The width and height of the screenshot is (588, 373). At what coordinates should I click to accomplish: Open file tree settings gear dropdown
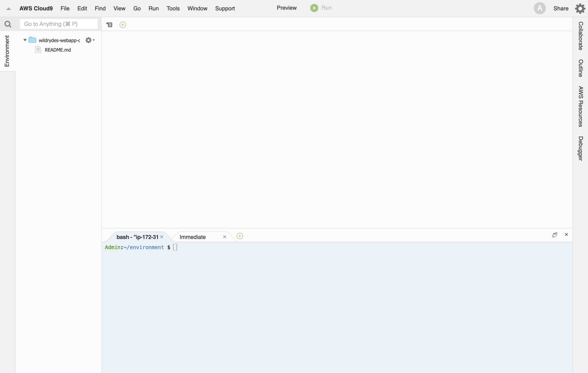(90, 40)
